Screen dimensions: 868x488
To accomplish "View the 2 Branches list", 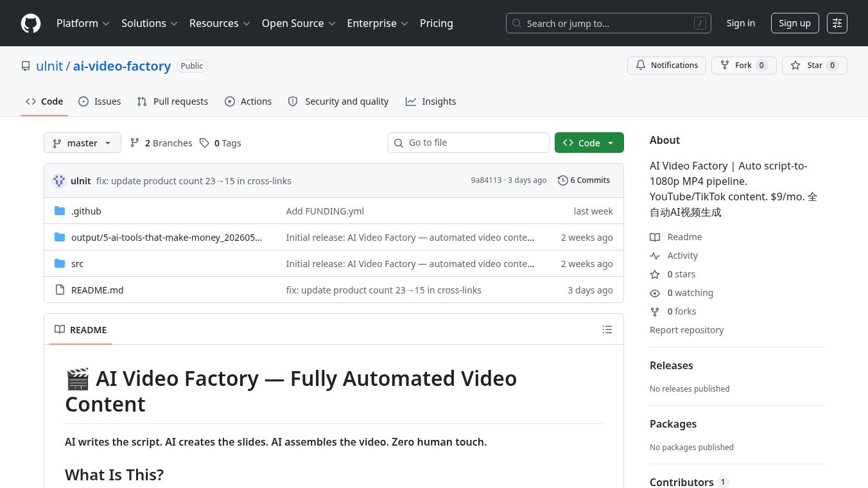I will tap(161, 143).
